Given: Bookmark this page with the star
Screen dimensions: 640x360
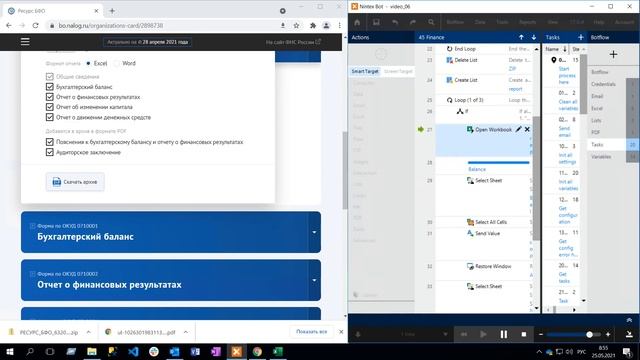Looking at the screenshot, I should 296,25.
